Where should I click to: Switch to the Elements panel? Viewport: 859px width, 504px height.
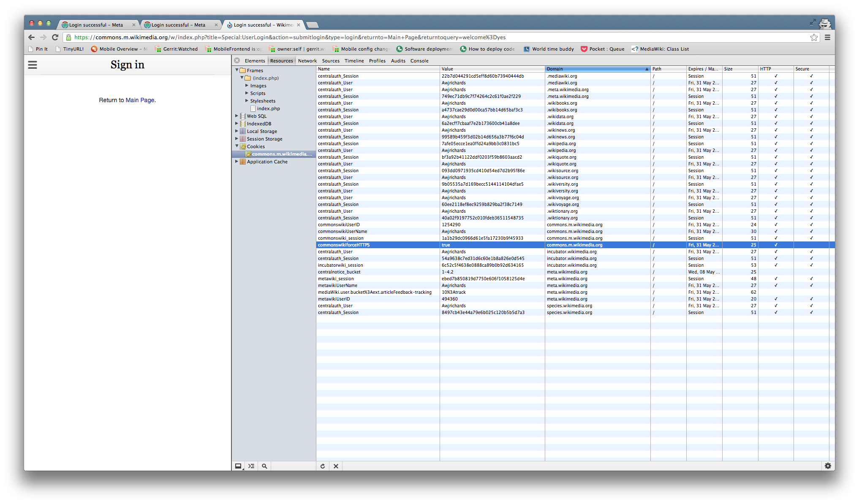[x=255, y=61]
